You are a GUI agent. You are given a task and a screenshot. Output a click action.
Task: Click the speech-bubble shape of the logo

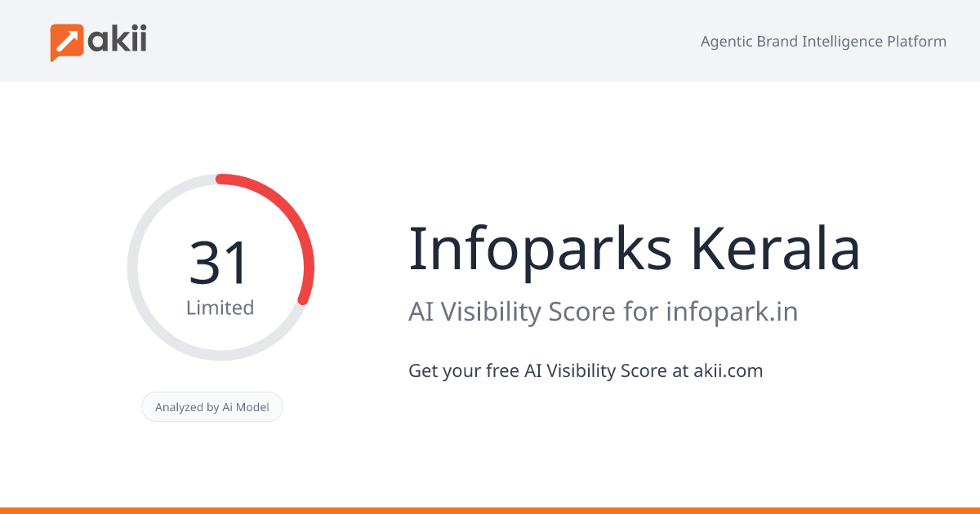(x=65, y=39)
